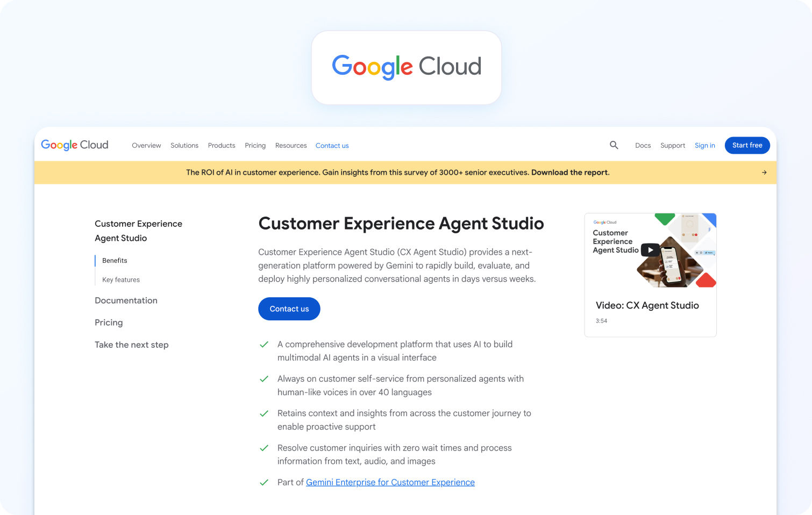Viewport: 812px width, 515px height.
Task: Open the Products menu
Action: pos(222,145)
